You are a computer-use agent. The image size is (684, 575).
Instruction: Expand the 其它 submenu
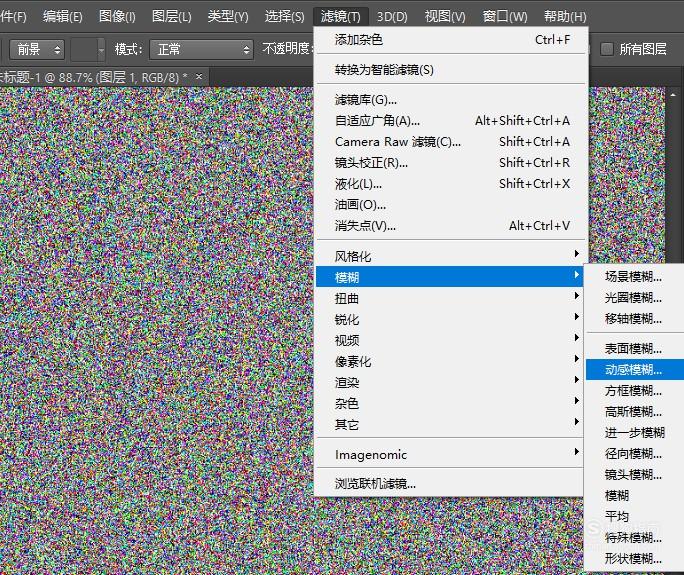449,424
